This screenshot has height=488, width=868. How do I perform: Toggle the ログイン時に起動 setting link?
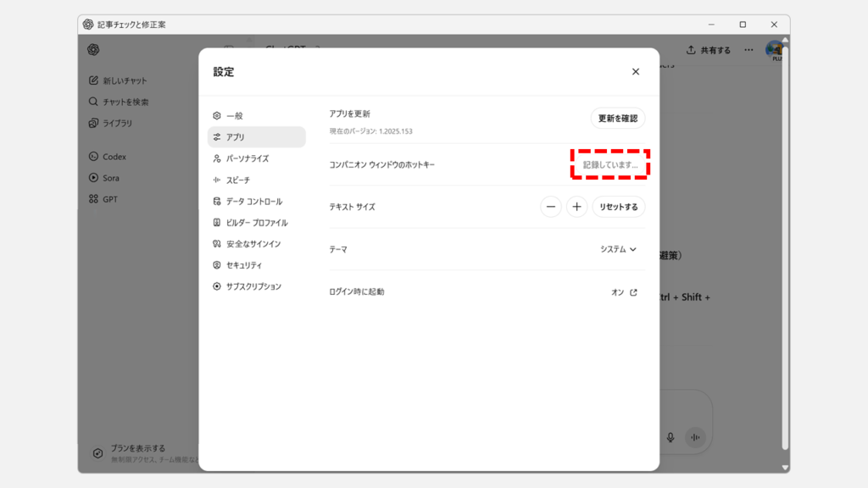click(x=625, y=292)
